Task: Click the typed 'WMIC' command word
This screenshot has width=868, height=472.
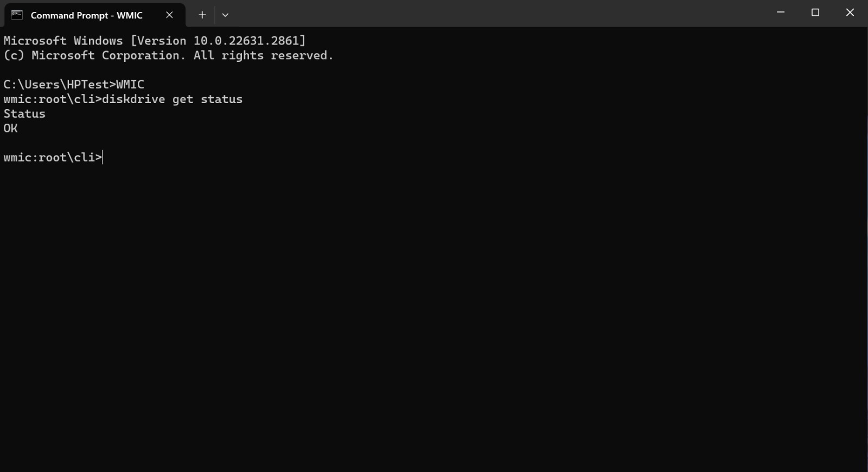Action: pos(130,85)
